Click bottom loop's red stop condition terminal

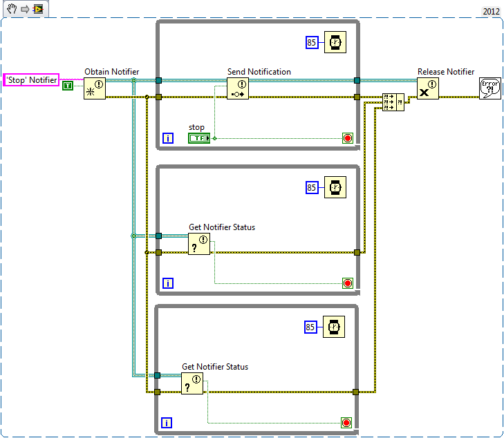pos(347,422)
